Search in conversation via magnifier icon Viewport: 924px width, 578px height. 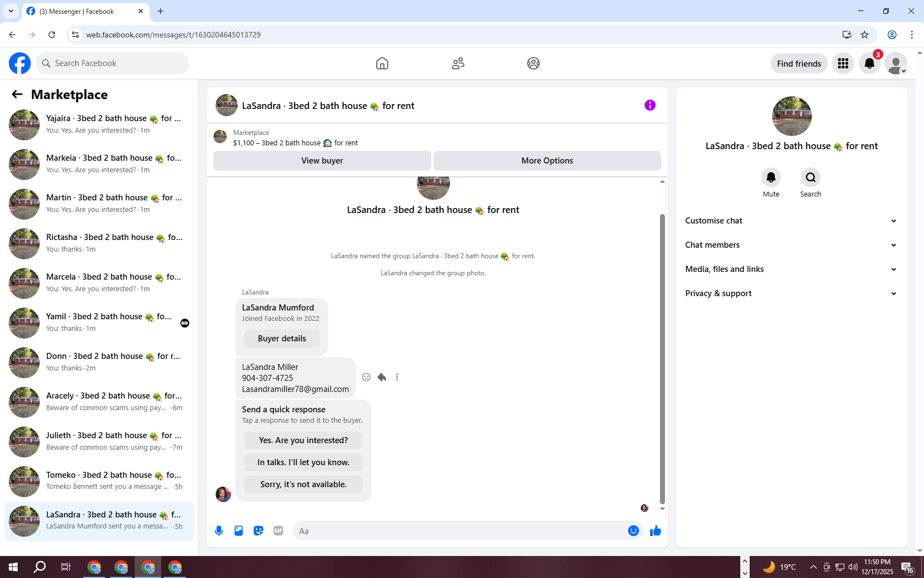coord(811,177)
